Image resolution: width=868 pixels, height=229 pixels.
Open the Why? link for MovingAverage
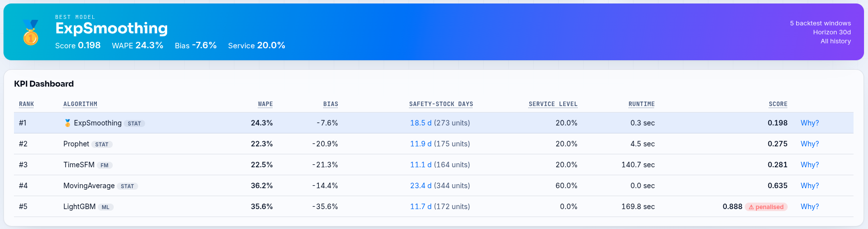(810, 186)
